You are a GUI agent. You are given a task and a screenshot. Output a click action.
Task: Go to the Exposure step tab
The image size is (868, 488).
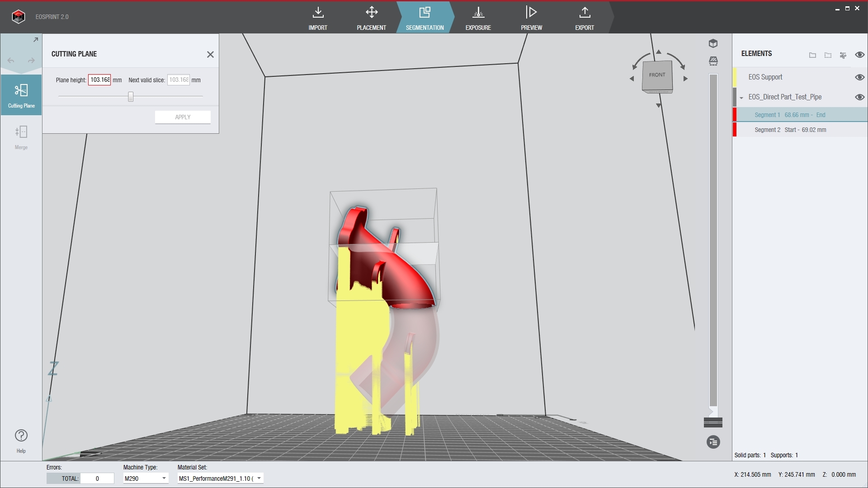tap(478, 17)
